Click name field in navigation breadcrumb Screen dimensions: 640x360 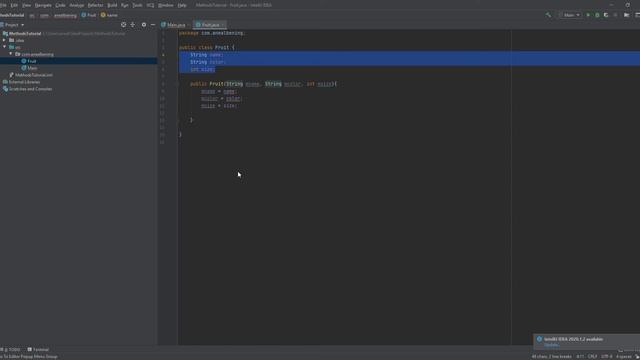(x=109, y=15)
